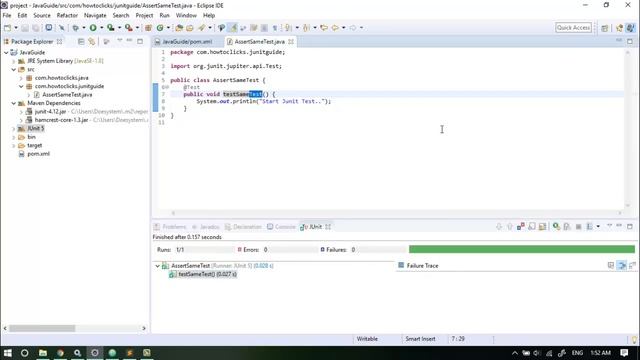Switch to the Console tab

(x=281, y=227)
